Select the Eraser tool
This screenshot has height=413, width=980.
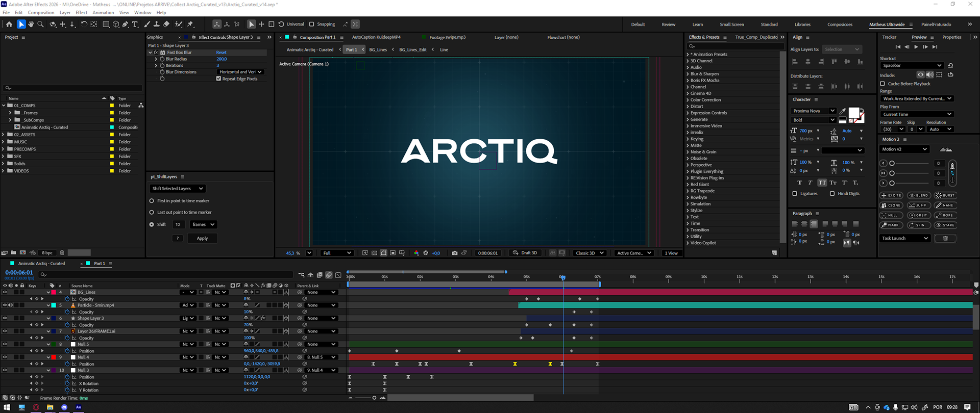pyautogui.click(x=166, y=24)
